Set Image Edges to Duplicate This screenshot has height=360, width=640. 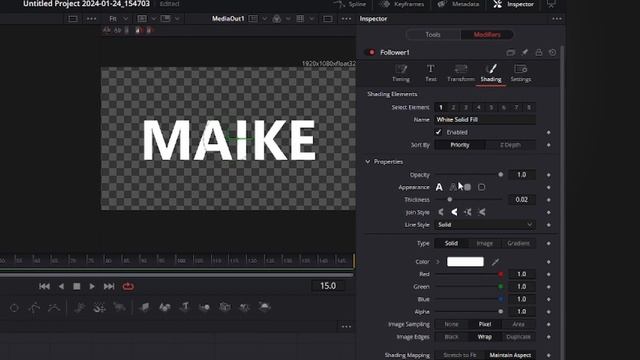(x=518, y=337)
